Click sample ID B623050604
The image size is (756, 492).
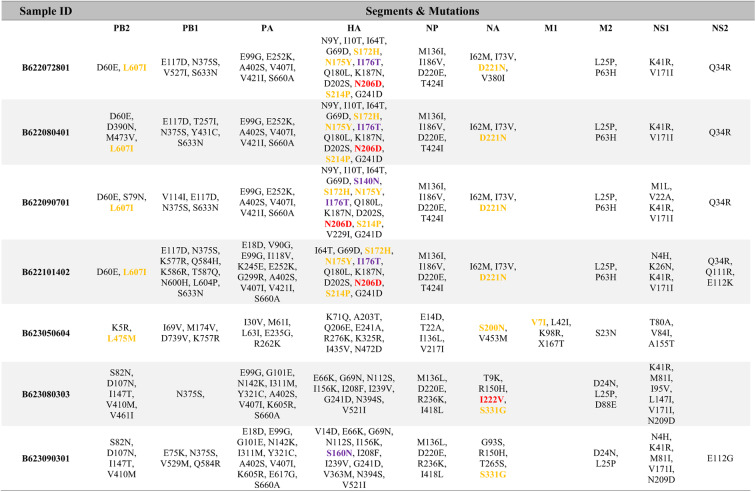pos(45,333)
